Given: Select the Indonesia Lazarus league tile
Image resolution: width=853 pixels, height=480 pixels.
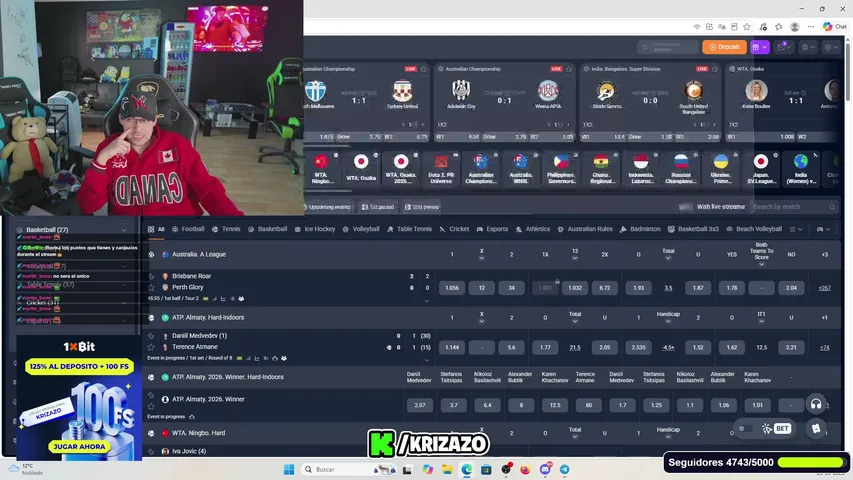Looking at the screenshot, I should click(641, 169).
